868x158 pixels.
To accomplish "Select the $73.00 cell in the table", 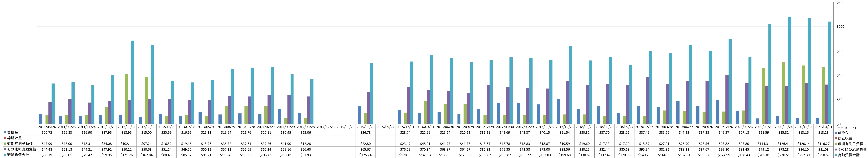I will [545, 149].
